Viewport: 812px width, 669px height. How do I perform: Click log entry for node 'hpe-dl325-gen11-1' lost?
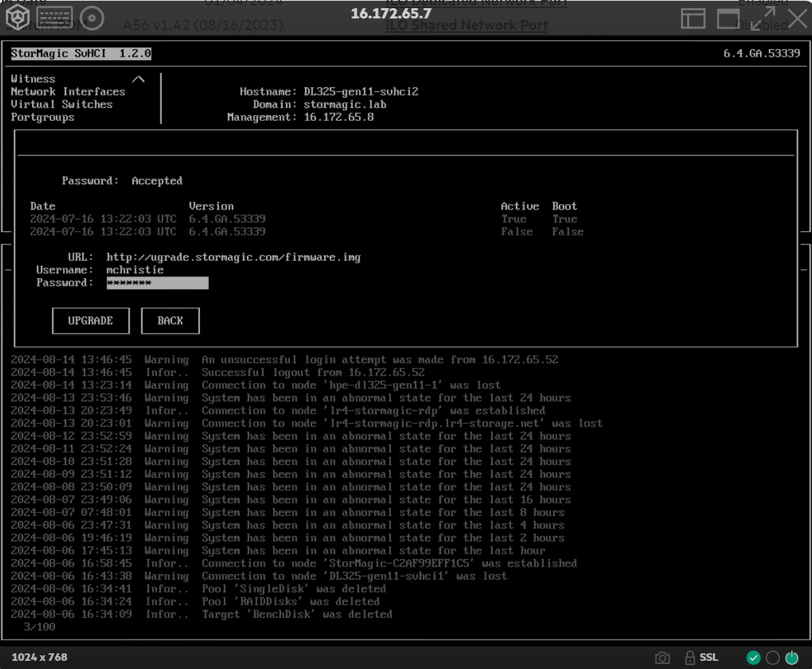(x=256, y=385)
